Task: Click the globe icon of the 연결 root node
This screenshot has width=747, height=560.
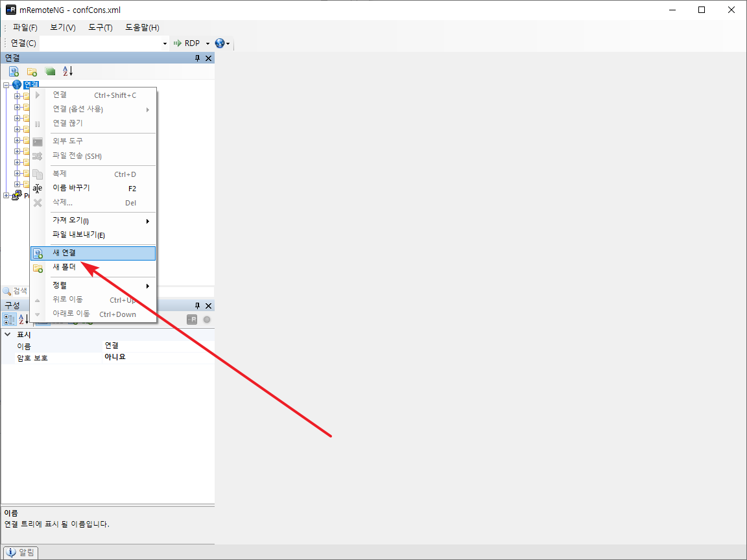Action: coord(17,85)
